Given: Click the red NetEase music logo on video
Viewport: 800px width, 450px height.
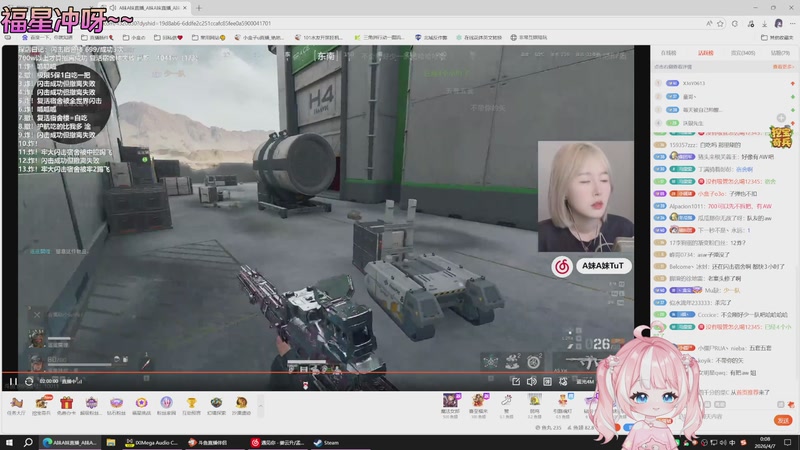Looking at the screenshot, I should click(562, 266).
